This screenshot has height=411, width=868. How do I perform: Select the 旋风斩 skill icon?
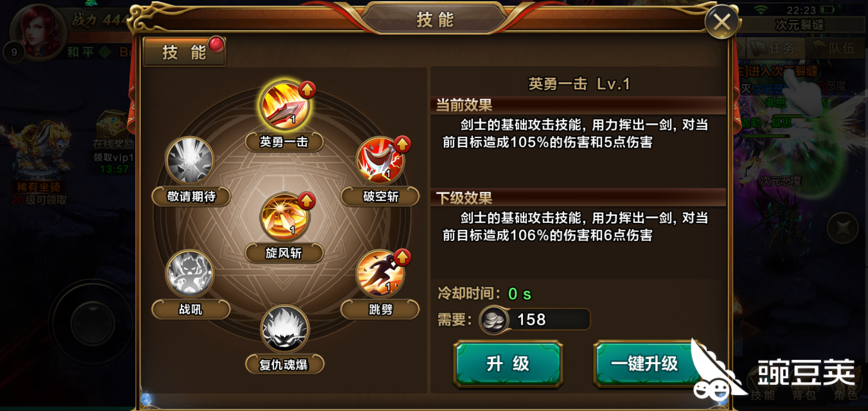tap(284, 217)
